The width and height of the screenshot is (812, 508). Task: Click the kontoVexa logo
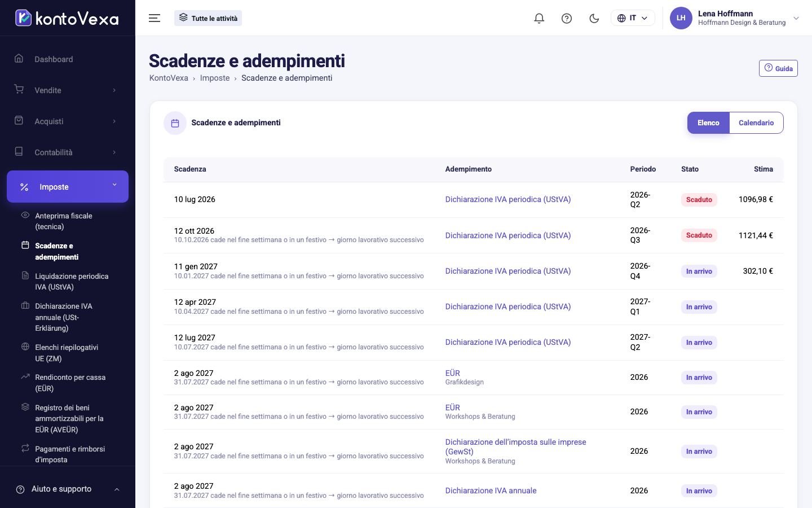[67, 18]
